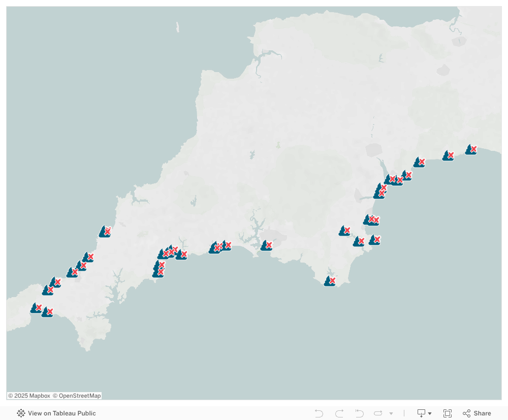This screenshot has height=420, width=508.
Task: Click the Refresh data loop icon
Action: pyautogui.click(x=378, y=413)
